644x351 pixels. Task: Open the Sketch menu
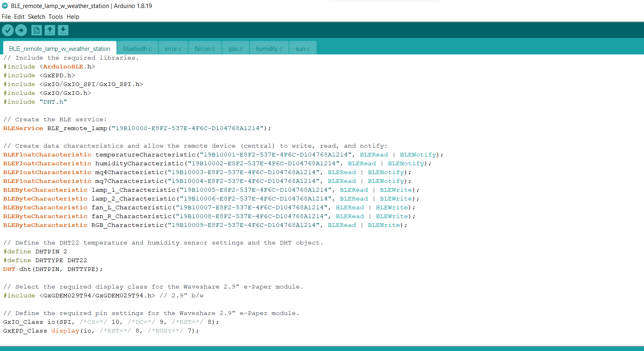coord(36,17)
